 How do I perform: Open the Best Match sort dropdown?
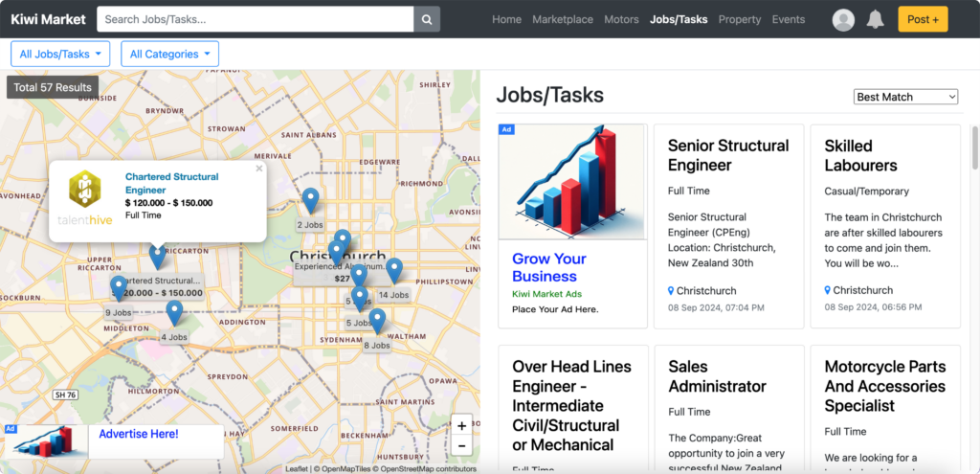pyautogui.click(x=905, y=97)
